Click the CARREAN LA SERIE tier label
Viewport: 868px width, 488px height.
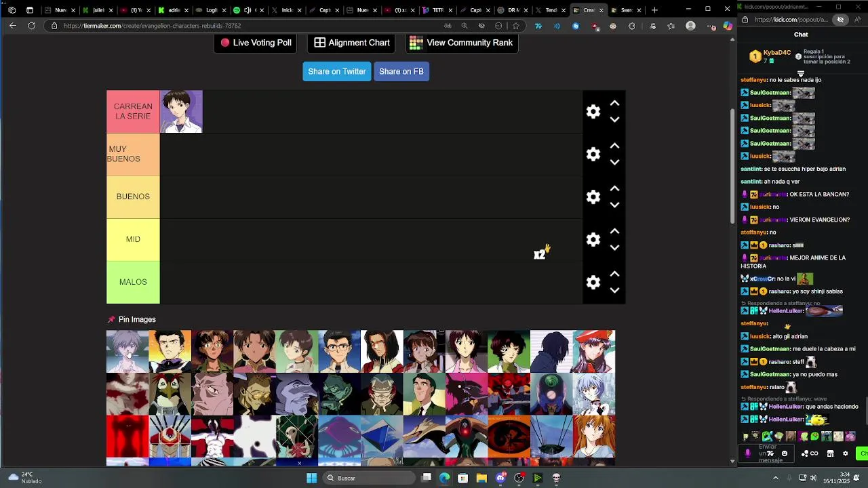pos(133,112)
